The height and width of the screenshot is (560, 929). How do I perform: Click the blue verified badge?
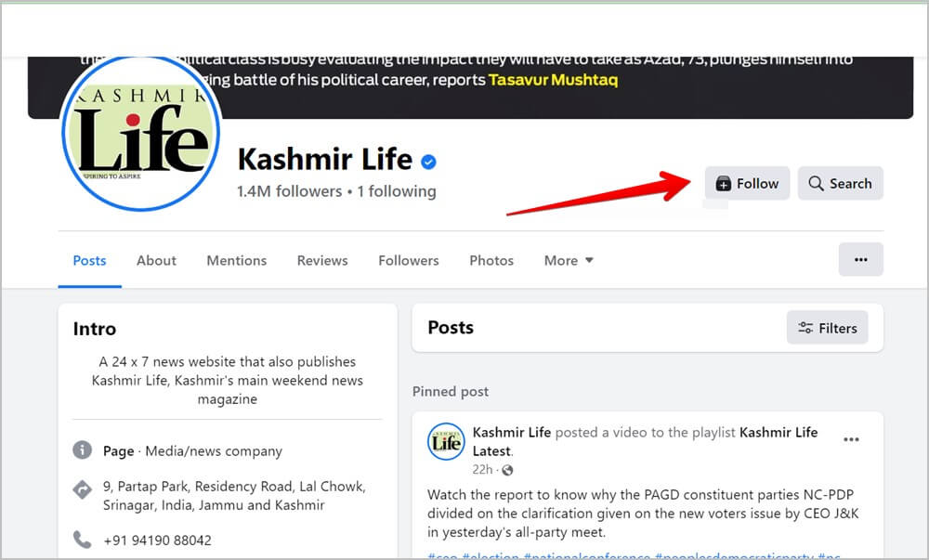428,162
